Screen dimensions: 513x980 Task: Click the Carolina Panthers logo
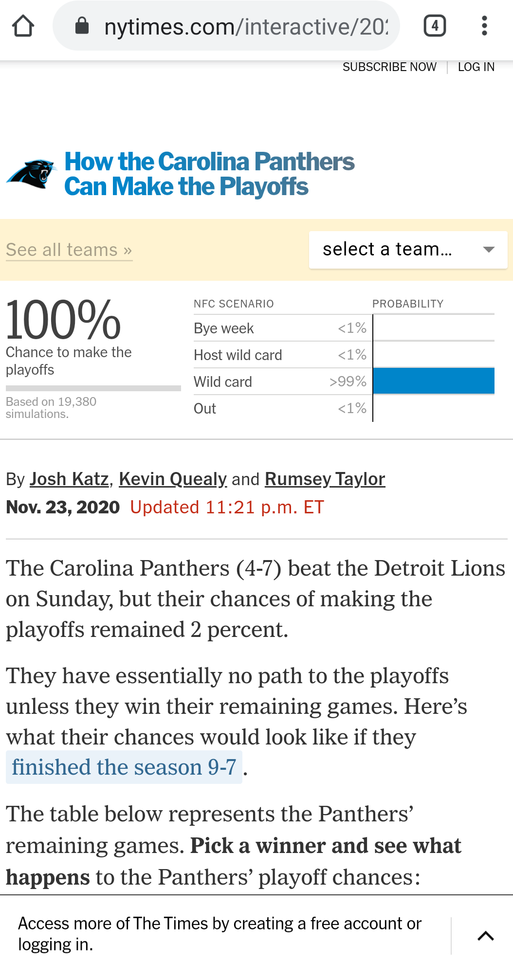tap(31, 174)
